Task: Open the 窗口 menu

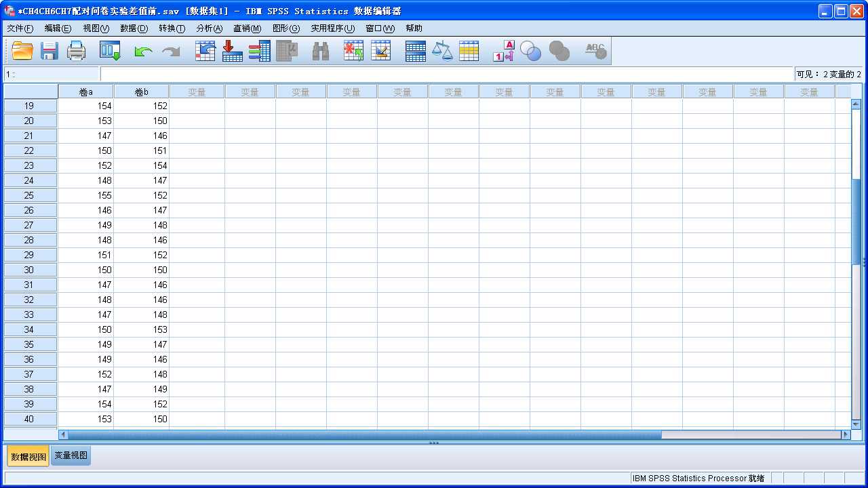Action: 380,28
